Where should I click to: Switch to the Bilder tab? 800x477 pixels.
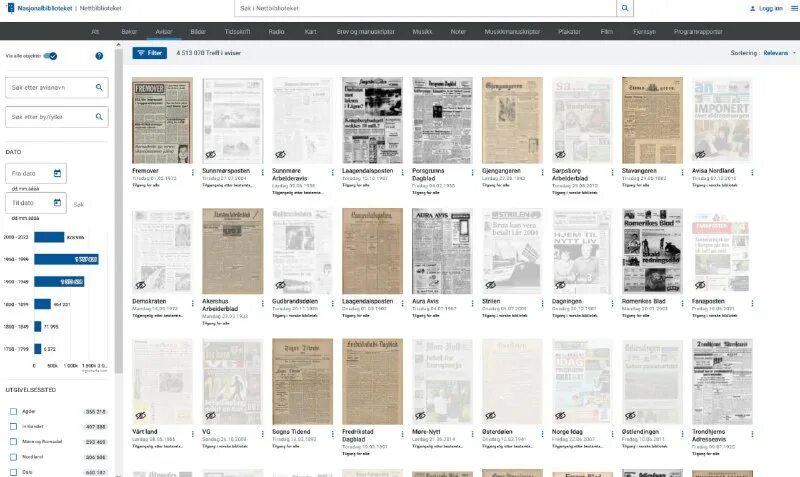198,32
